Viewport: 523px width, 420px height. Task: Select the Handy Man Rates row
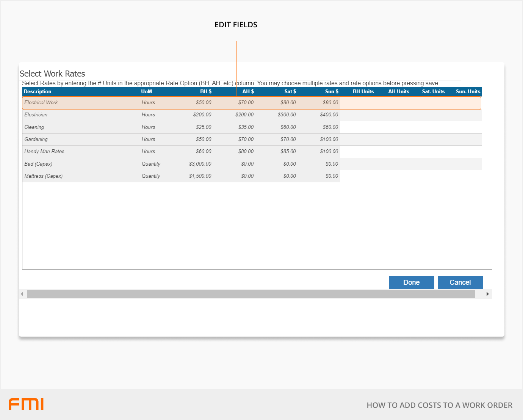click(x=44, y=152)
